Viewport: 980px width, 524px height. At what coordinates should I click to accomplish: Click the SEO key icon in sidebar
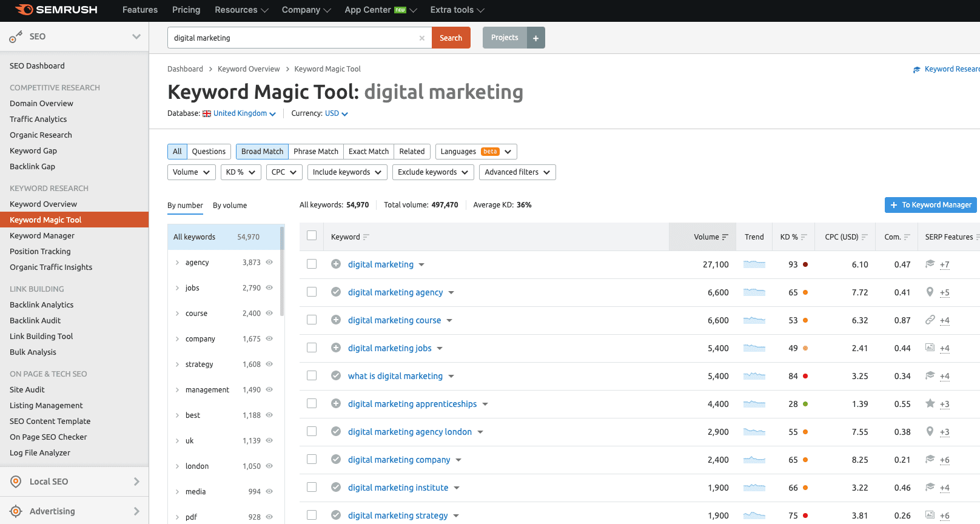pyautogui.click(x=16, y=37)
